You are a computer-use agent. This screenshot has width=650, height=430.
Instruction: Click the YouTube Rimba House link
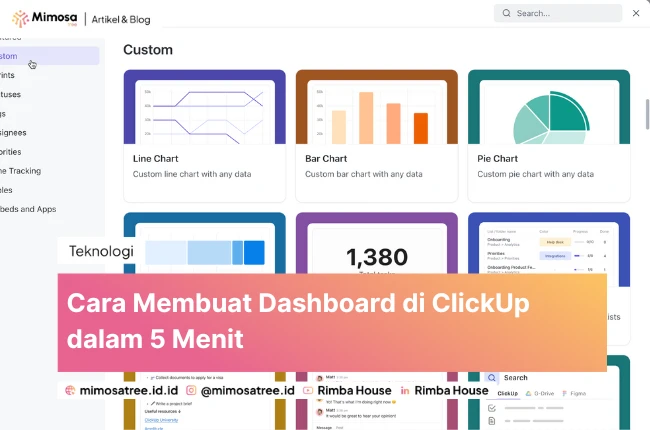pos(354,390)
